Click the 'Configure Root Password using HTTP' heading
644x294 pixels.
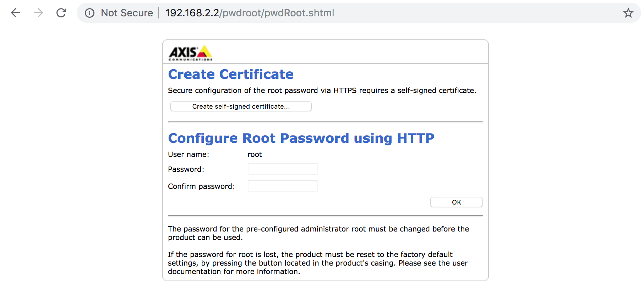(301, 138)
